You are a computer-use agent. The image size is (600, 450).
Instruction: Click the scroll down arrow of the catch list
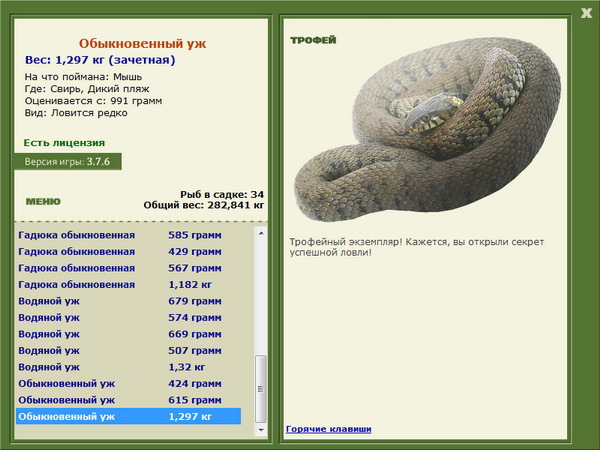(x=261, y=430)
